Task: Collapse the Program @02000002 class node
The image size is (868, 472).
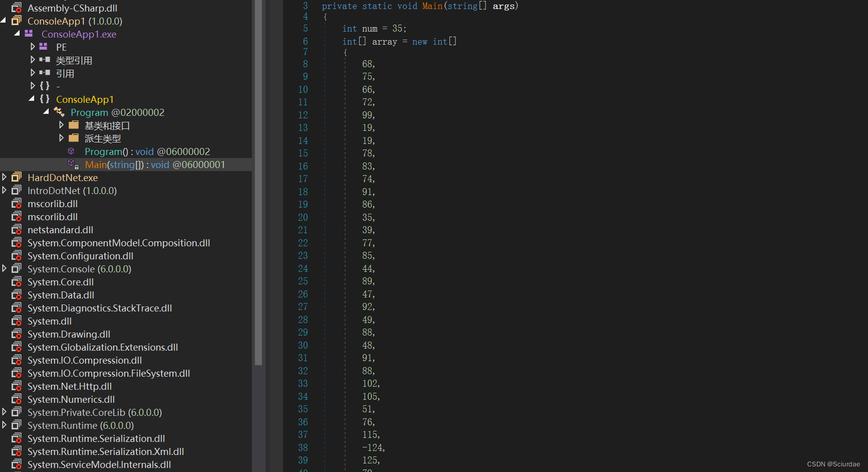Action: tap(47, 111)
